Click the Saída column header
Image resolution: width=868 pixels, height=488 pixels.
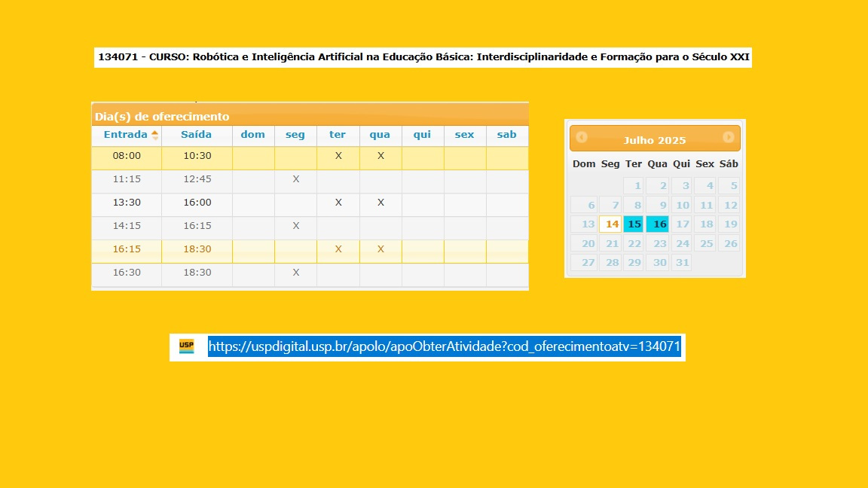tap(196, 135)
